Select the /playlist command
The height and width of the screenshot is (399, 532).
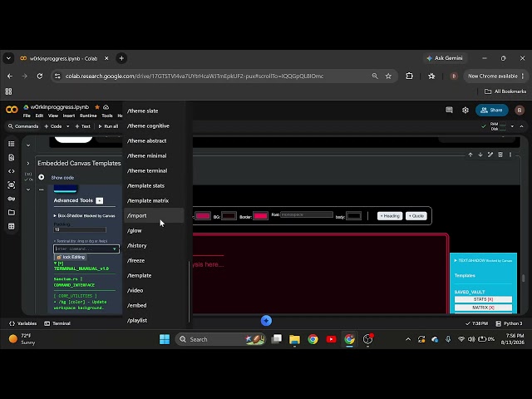(154, 320)
